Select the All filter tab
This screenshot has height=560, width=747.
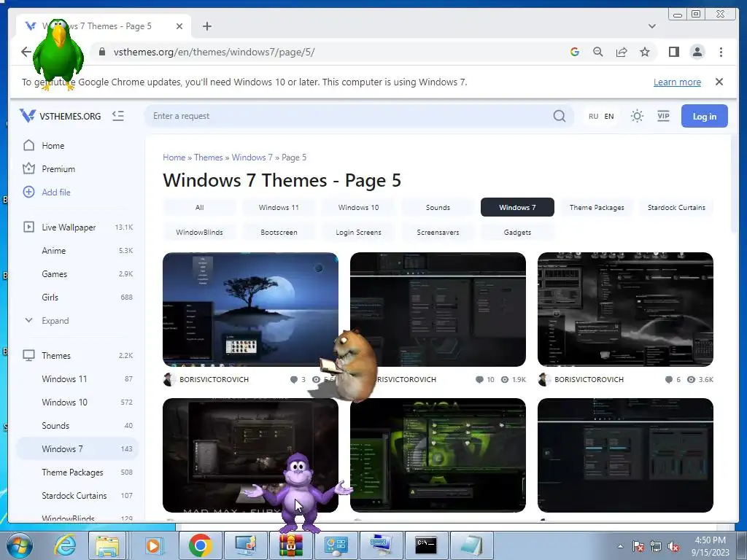pyautogui.click(x=200, y=207)
